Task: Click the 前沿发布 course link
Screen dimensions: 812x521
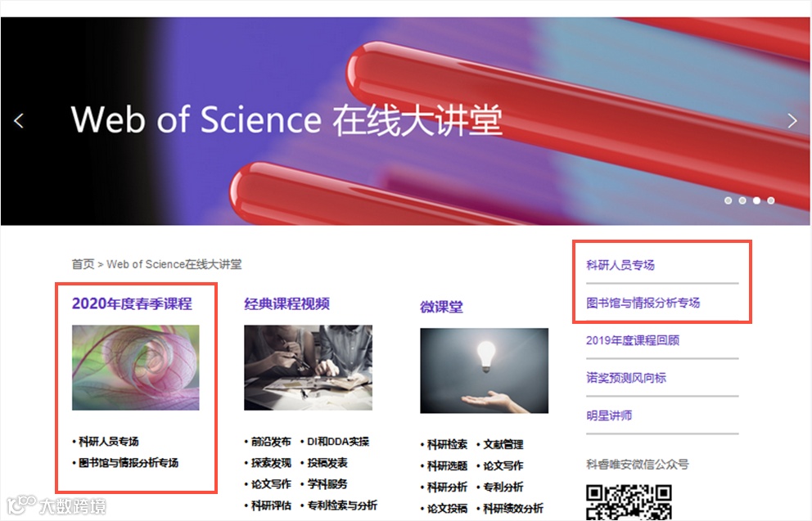Action: click(271, 442)
